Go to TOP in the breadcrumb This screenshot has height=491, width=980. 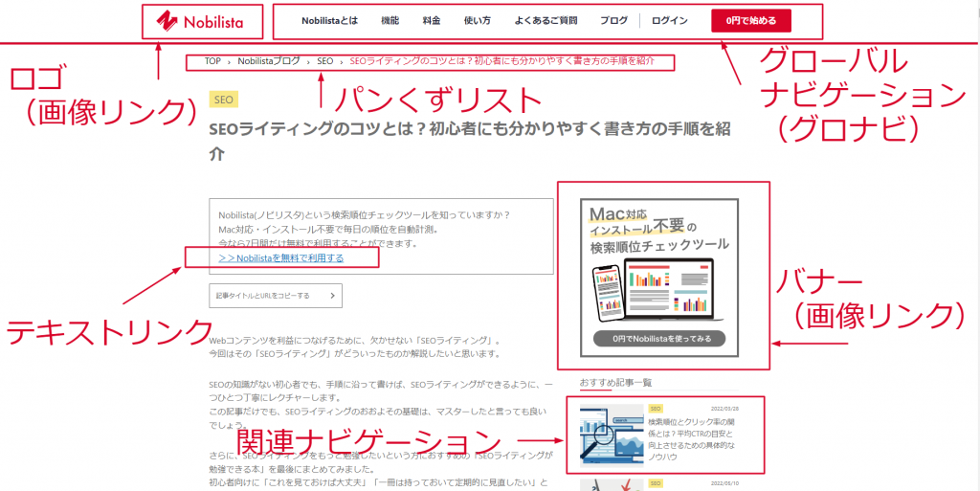[x=212, y=61]
